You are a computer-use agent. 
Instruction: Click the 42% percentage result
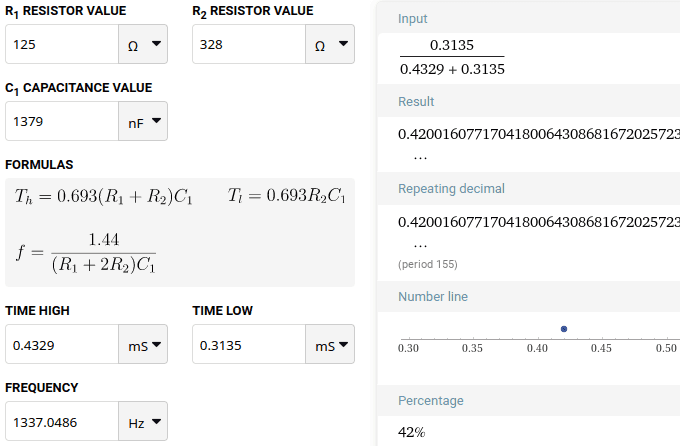412,432
